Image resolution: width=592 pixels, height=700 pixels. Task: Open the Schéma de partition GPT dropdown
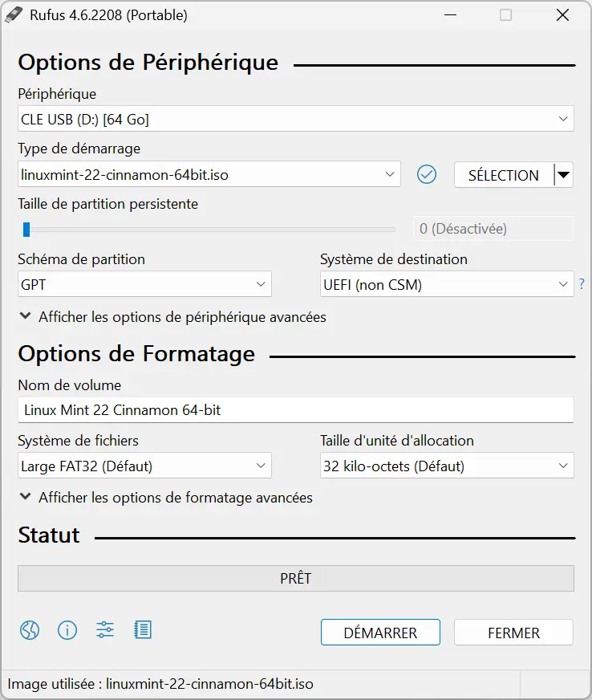[x=144, y=284]
